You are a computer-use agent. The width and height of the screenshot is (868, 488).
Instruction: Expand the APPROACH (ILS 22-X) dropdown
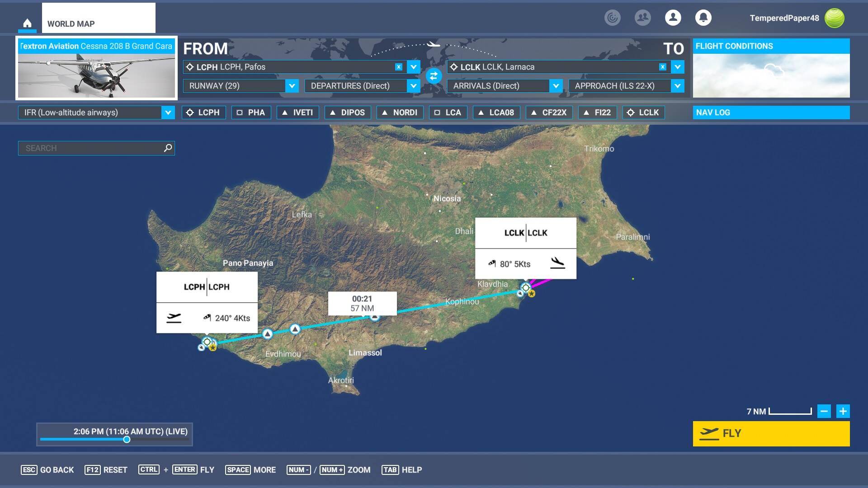tap(677, 86)
